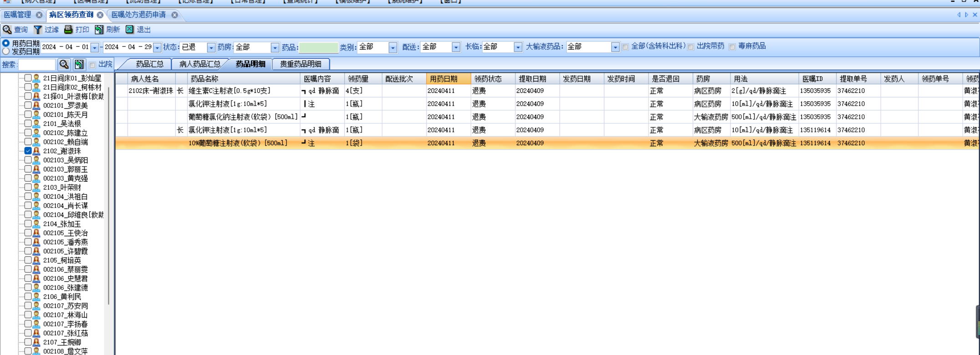Viewport: 980px width, 355px height.
Task: Open the 类别 dropdown
Action: [x=393, y=47]
